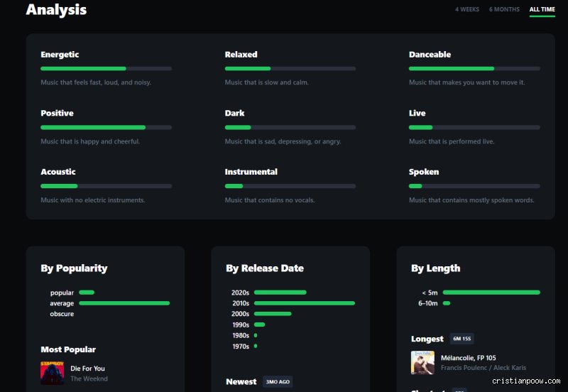Click the 2020s release date bar

(280, 293)
